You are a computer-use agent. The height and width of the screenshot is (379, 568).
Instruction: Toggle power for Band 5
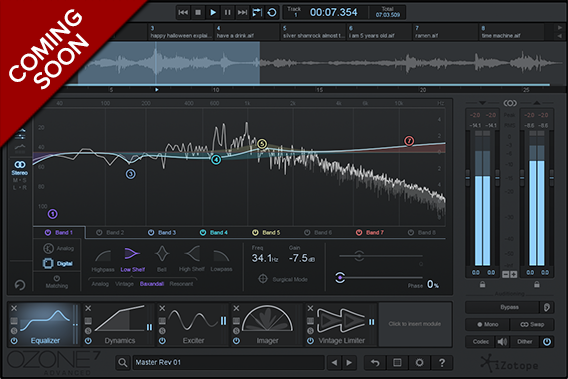point(255,233)
